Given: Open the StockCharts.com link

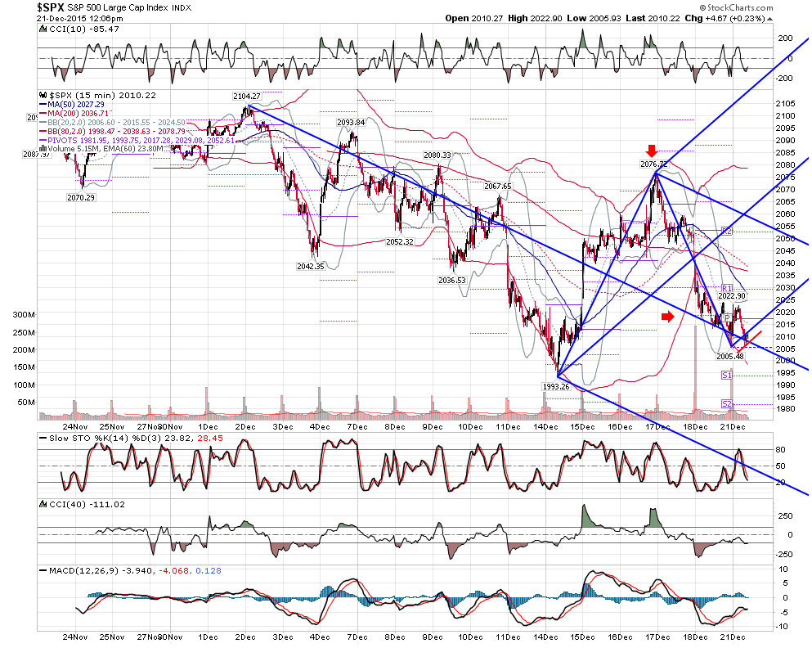Looking at the screenshot, I should coord(736,7).
